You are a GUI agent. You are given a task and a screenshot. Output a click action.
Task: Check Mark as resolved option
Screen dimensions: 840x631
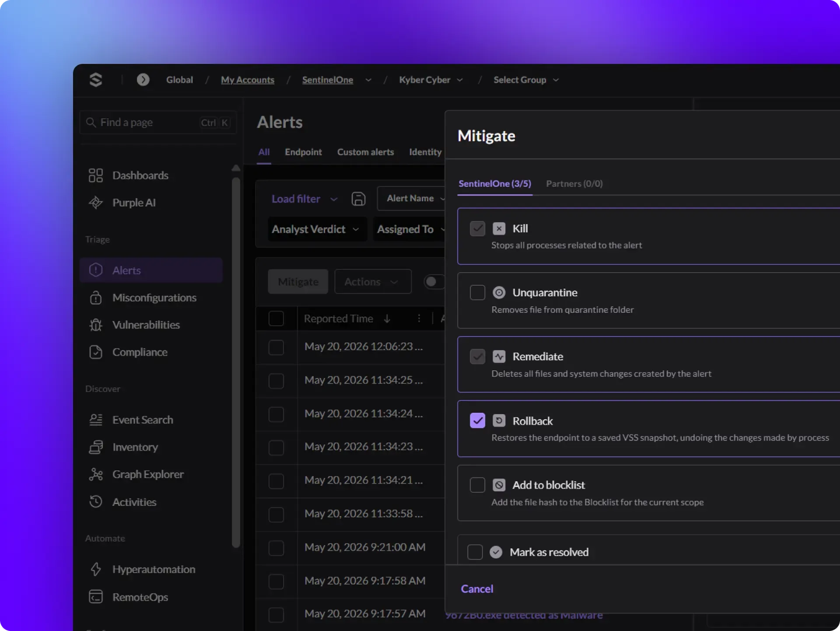(475, 552)
